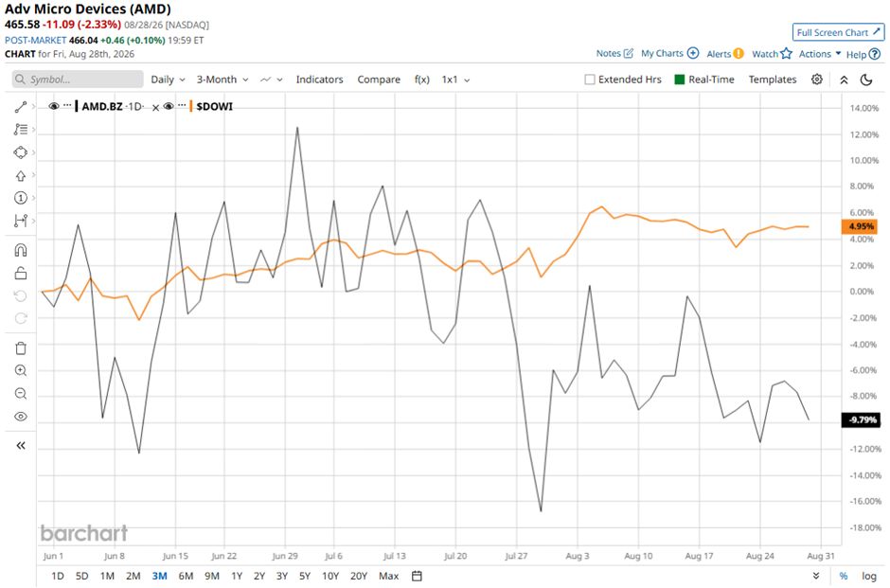This screenshot has height=588, width=890.
Task: Click the Symbol search input field
Action: click(x=78, y=80)
